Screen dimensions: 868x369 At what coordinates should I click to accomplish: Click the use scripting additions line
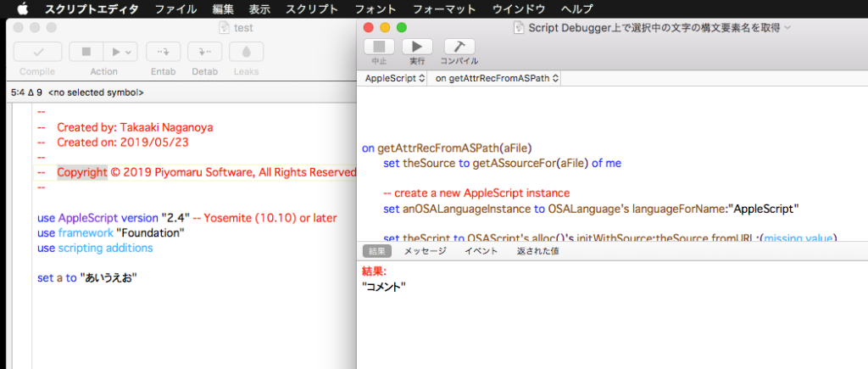(95, 248)
